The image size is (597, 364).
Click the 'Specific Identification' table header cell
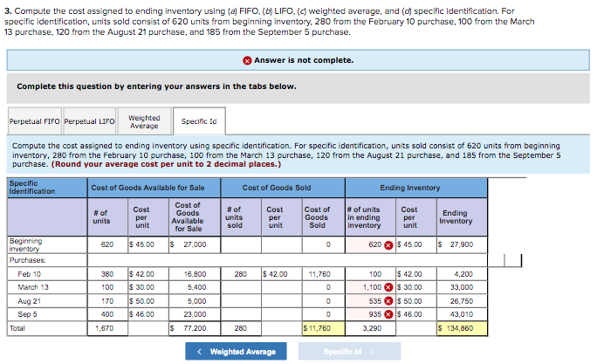[47, 188]
